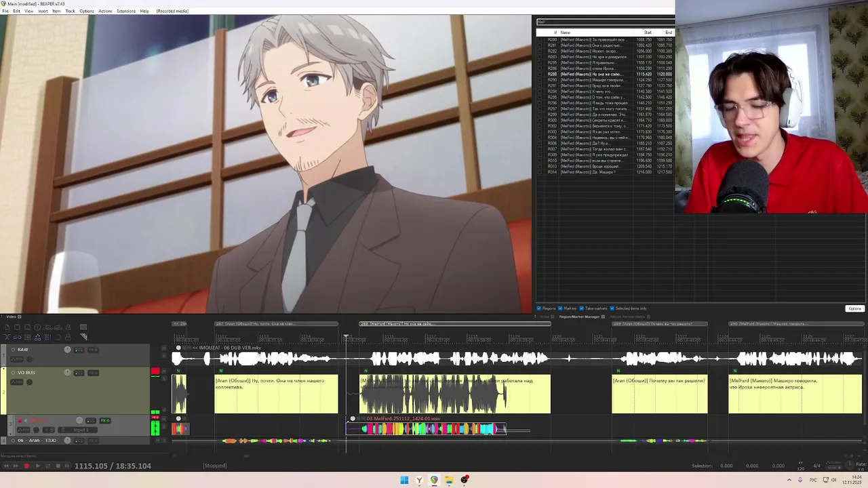Show hidden icons tray chevron

789,480
